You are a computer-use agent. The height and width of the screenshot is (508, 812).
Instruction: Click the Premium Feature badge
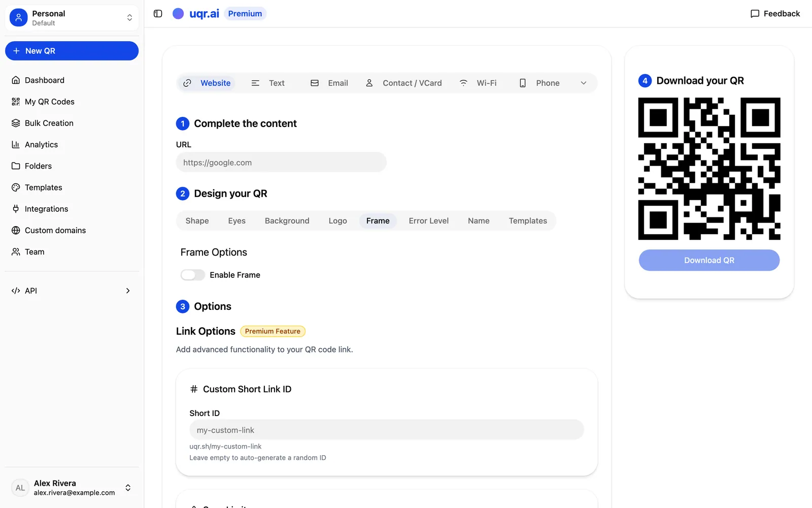(x=273, y=331)
